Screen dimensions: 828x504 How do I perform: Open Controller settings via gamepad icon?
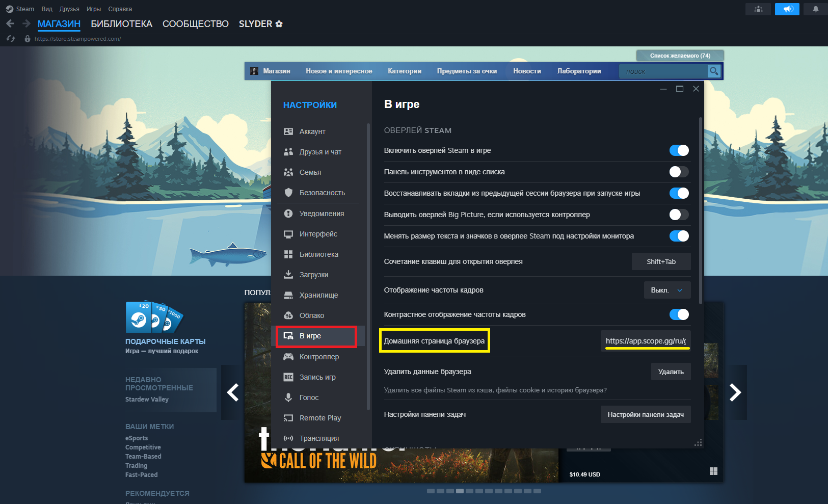(x=288, y=357)
